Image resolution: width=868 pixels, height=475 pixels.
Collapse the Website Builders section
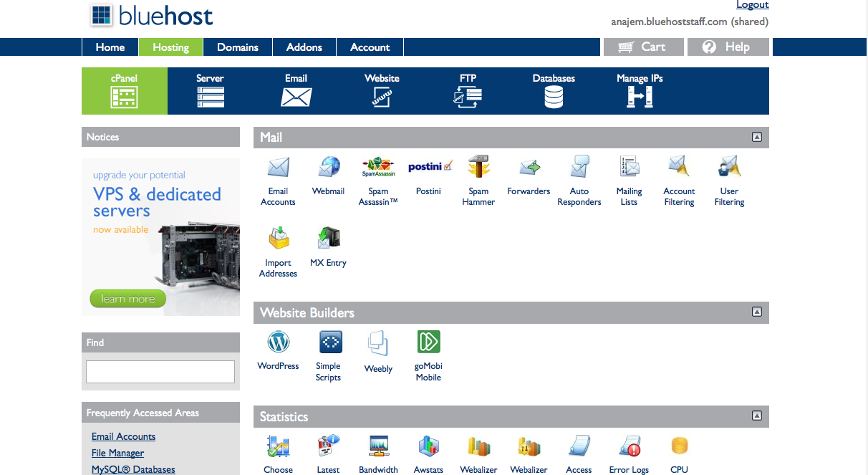(756, 312)
